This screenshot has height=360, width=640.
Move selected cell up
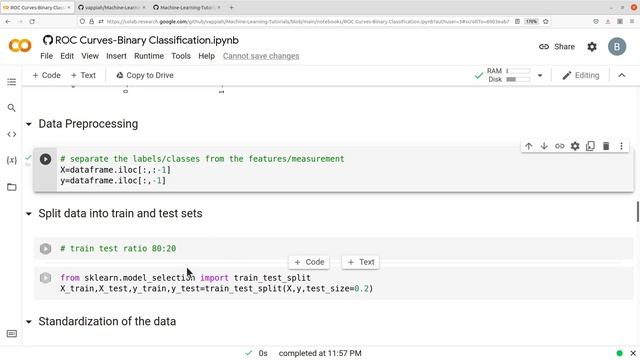tap(529, 146)
